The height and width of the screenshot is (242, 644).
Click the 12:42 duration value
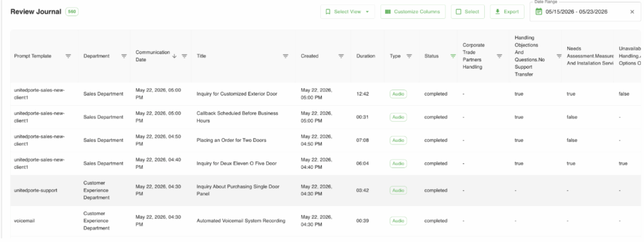362,94
